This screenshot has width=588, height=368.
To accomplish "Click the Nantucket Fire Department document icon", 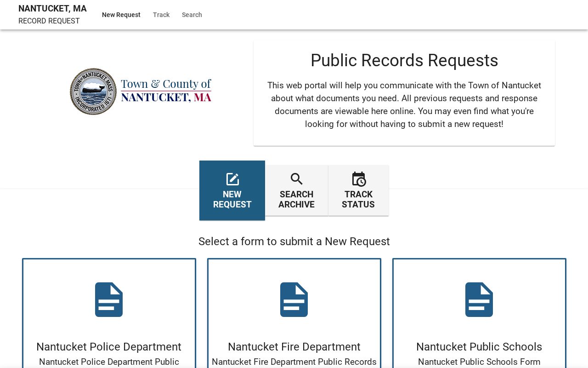I will pyautogui.click(x=294, y=299).
